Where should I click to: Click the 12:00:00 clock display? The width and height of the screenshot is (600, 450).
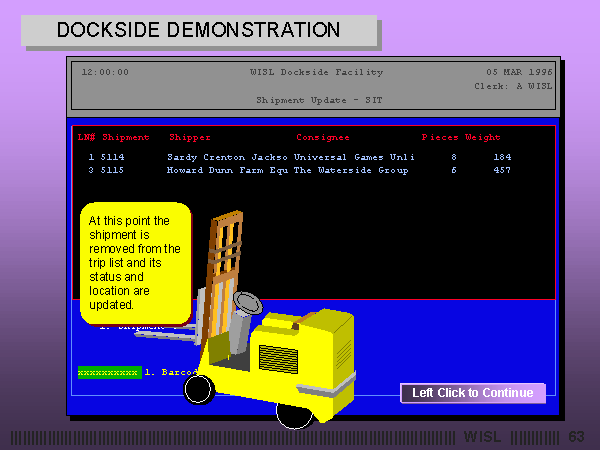105,72
